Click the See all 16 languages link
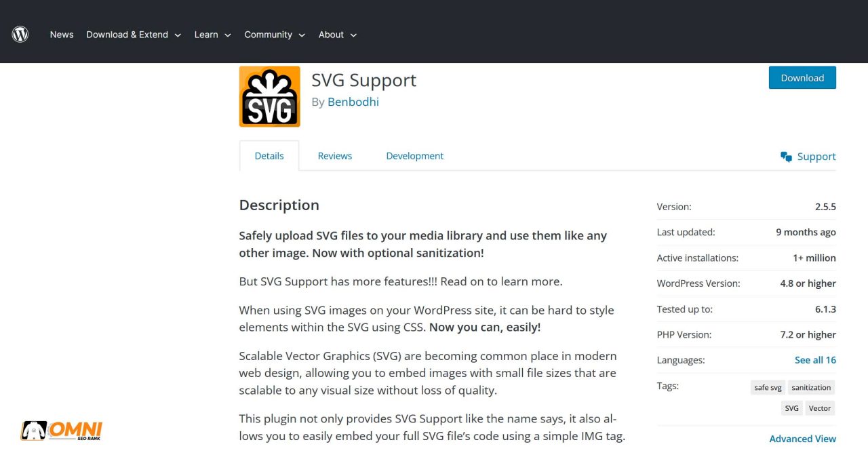The image size is (868, 457). [815, 360]
